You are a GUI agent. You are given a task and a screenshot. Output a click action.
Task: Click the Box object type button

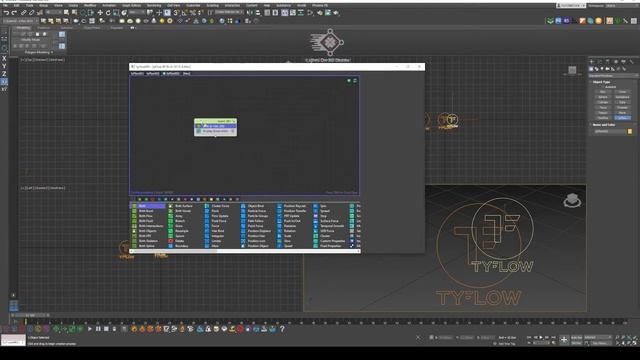(x=602, y=92)
